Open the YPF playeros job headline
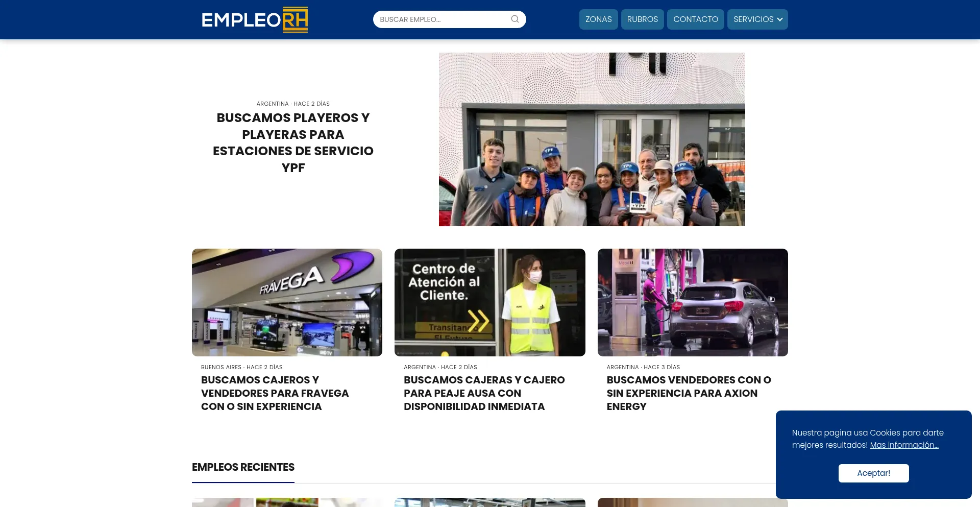Image resolution: width=980 pixels, height=507 pixels. (x=293, y=142)
